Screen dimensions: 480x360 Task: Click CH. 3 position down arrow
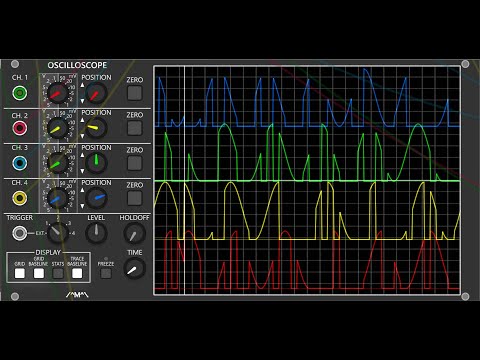tap(82, 171)
